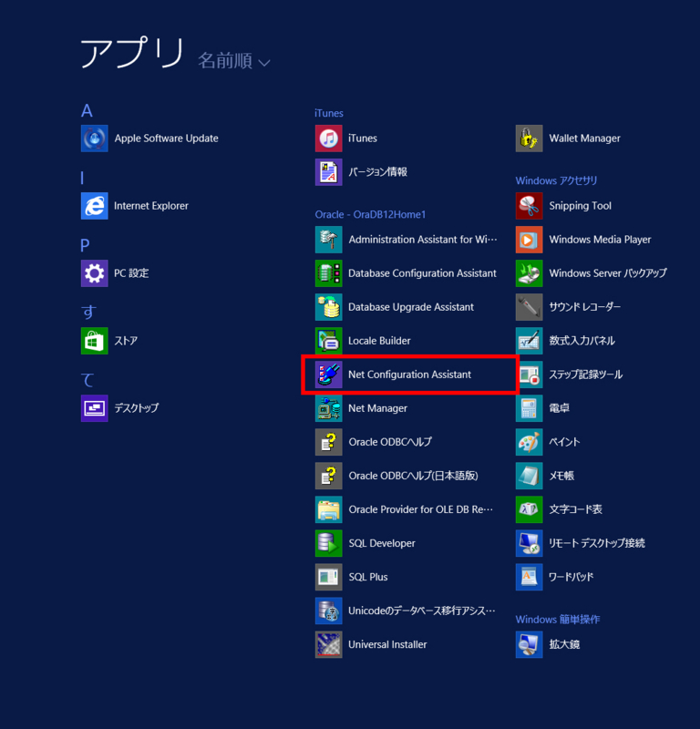This screenshot has height=729, width=700.
Task: Click the Apple Software Update label
Action: pos(167,139)
